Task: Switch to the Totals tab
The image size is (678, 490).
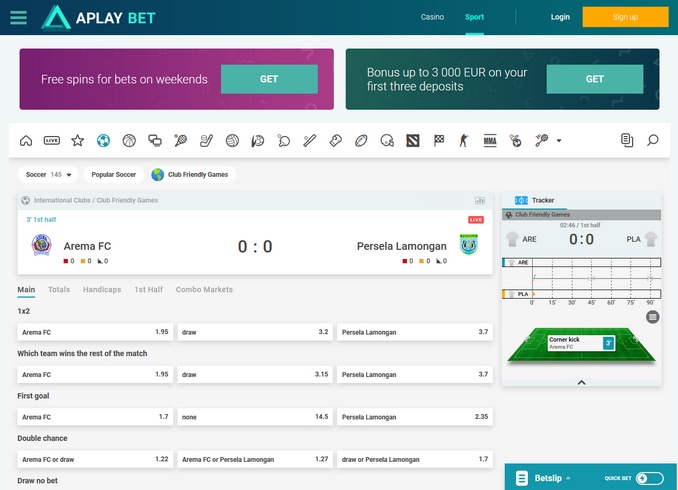Action: point(59,289)
